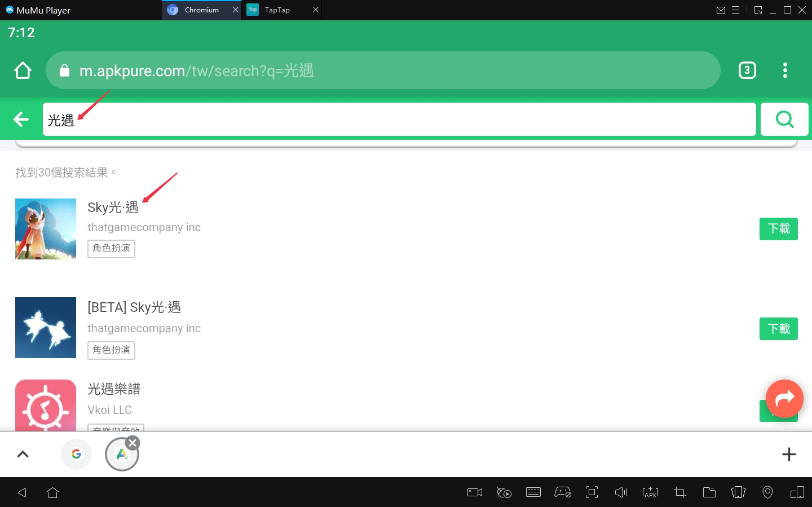Click the MuMu window shrink icon
The image size is (812, 507).
(x=758, y=10)
